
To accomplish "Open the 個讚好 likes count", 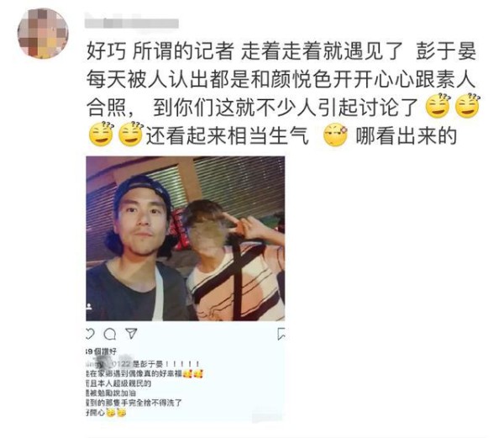I will point(101,351).
